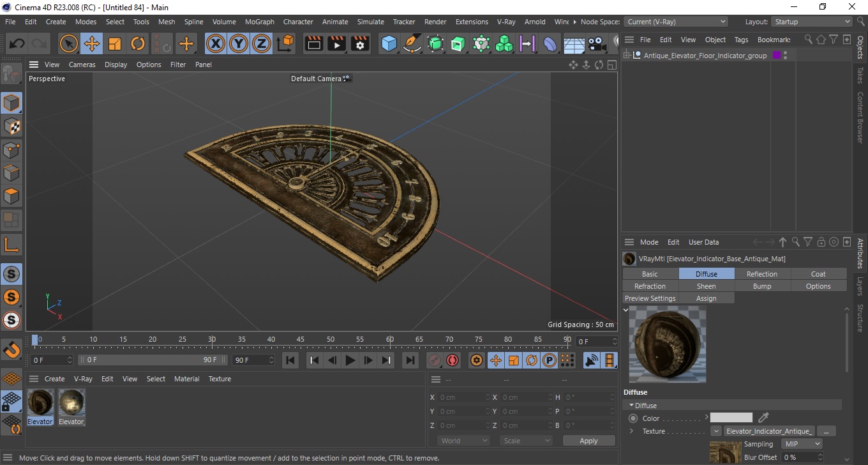Viewport: 868px width, 465px height.
Task: Open texture options arrow dropdown
Action: click(x=716, y=431)
